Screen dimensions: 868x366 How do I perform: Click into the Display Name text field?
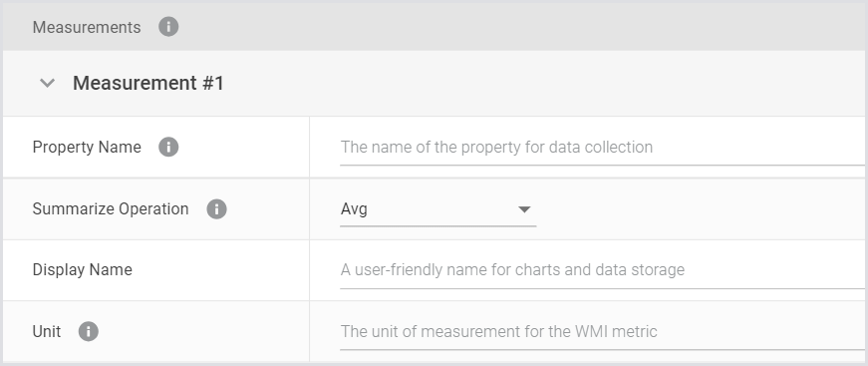pos(602,270)
